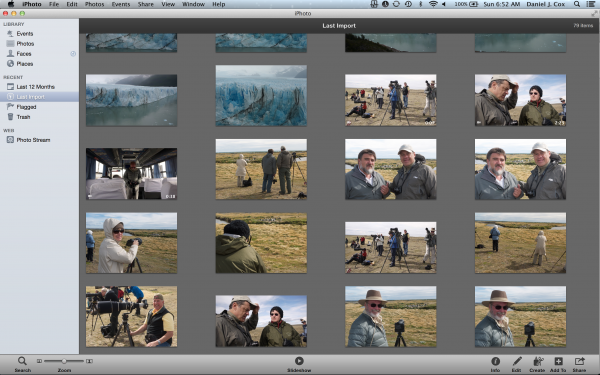Open the Notification Center icon
Screen dimensions: 600x375
point(591,4)
